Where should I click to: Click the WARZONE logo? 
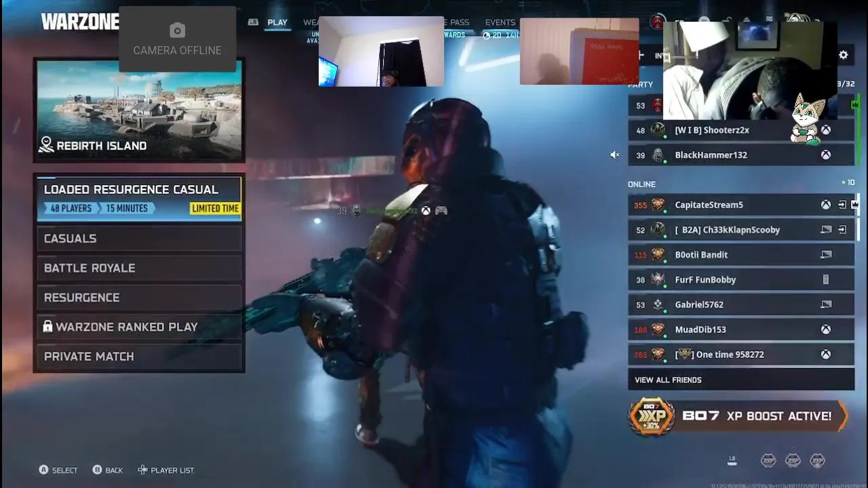tap(80, 22)
